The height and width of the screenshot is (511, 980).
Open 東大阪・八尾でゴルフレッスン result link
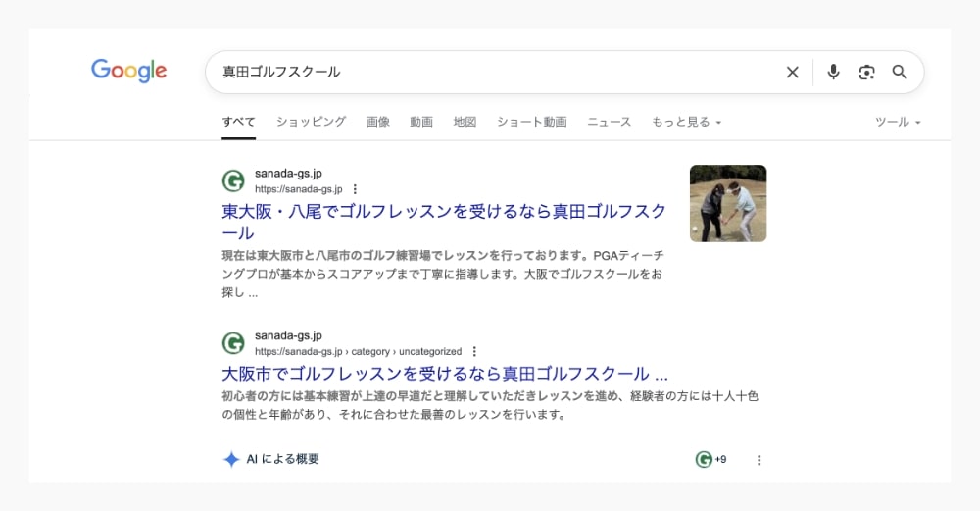click(x=444, y=222)
